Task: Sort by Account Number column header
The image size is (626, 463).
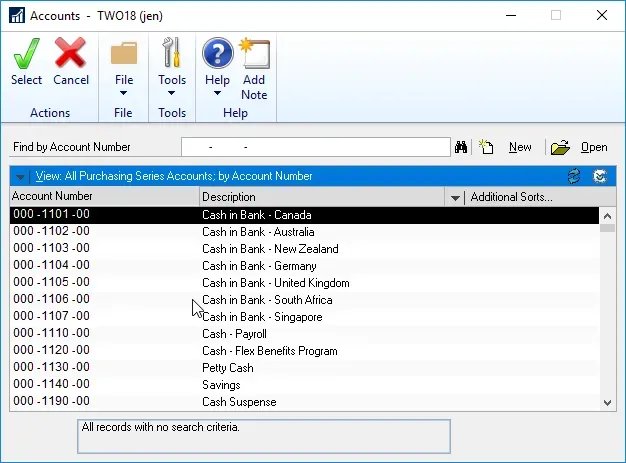Action: pos(104,197)
